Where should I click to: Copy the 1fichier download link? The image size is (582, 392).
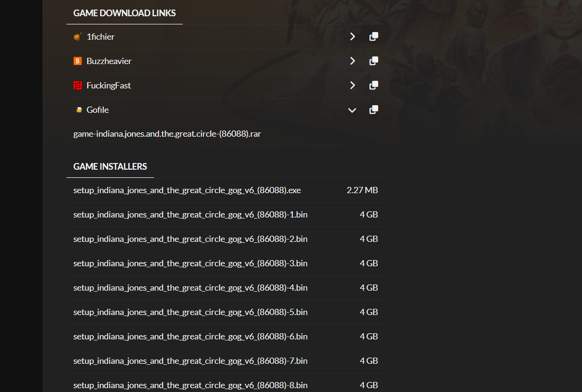(x=374, y=36)
